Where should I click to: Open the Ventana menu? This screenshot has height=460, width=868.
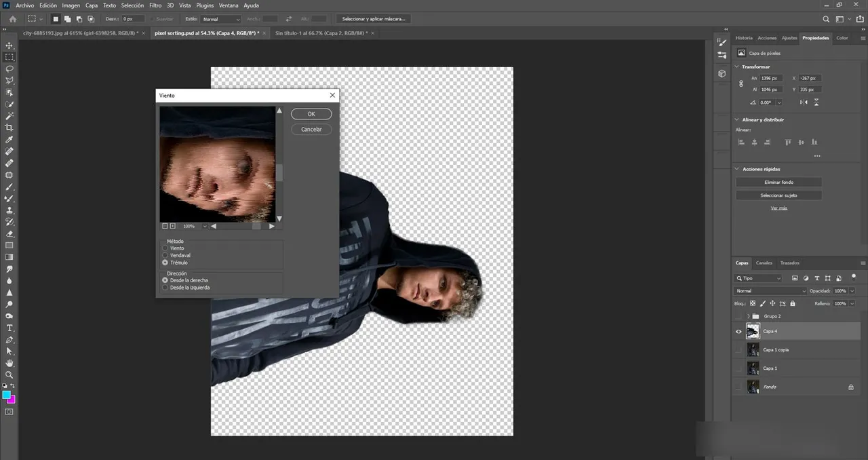[x=229, y=5]
